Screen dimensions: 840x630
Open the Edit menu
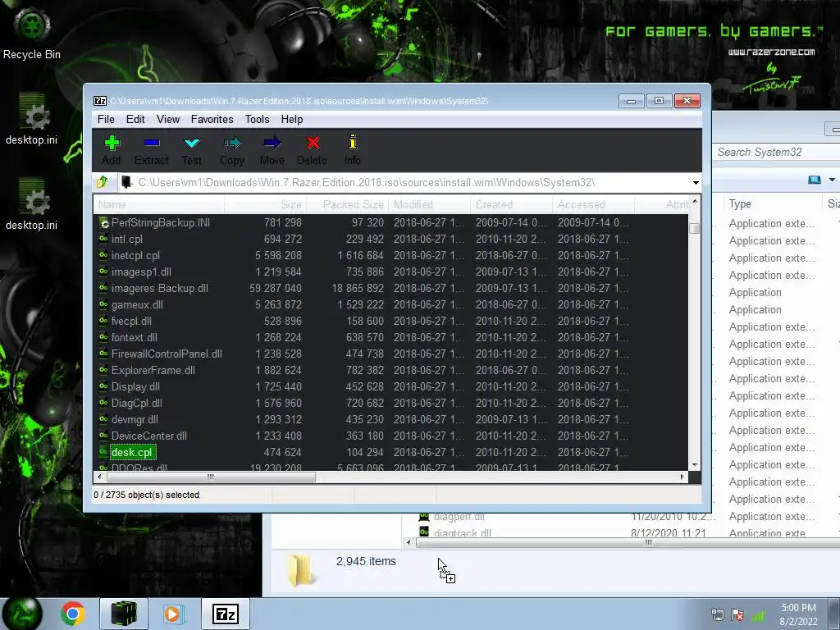tap(135, 120)
